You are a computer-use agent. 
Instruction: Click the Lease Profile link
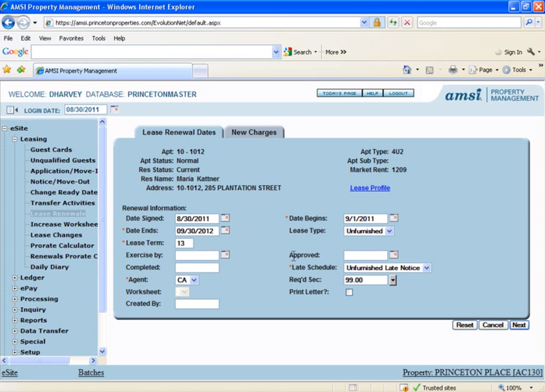coord(370,188)
